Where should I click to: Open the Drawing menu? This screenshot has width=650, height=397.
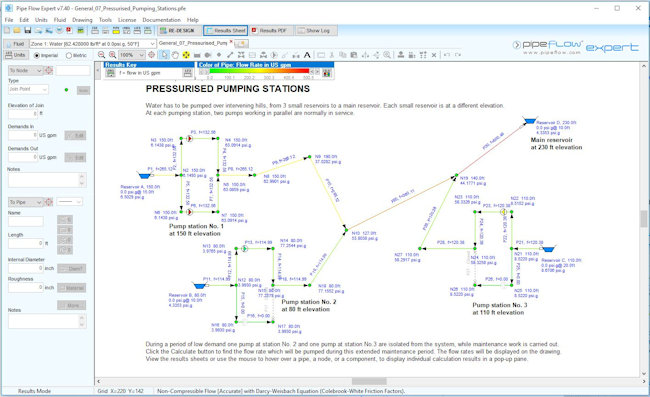[x=82, y=20]
